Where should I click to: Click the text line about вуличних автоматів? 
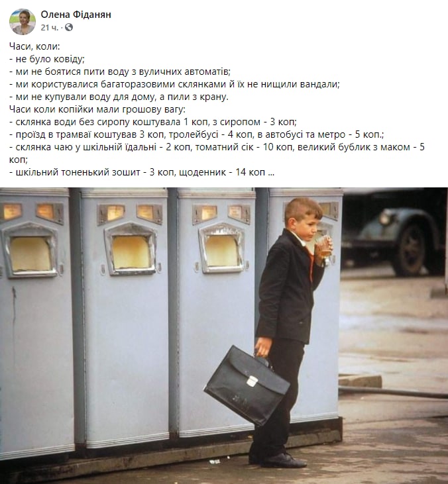[x=120, y=72]
